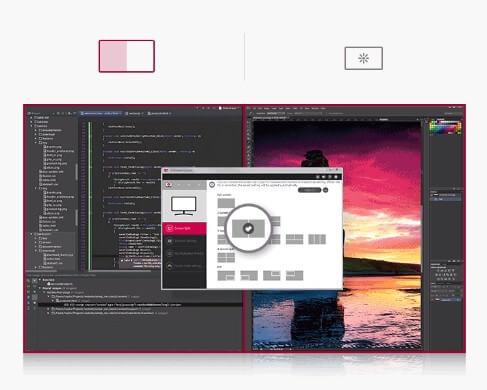Click the red LG logo in dialog sidebar

[x=169, y=184]
